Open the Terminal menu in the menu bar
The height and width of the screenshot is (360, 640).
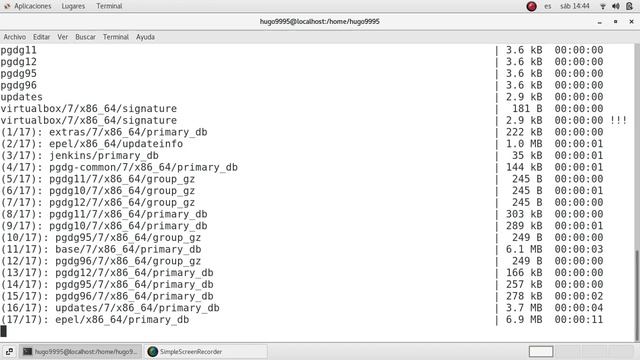pos(116,37)
